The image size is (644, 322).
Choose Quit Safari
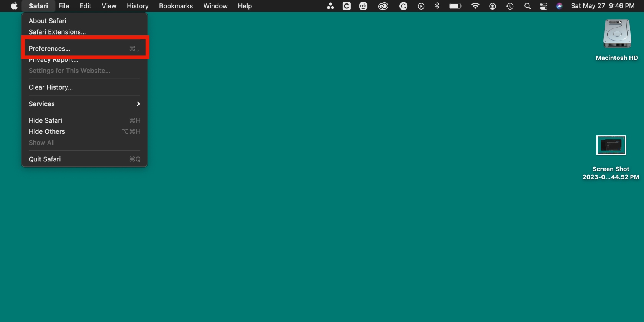84,159
